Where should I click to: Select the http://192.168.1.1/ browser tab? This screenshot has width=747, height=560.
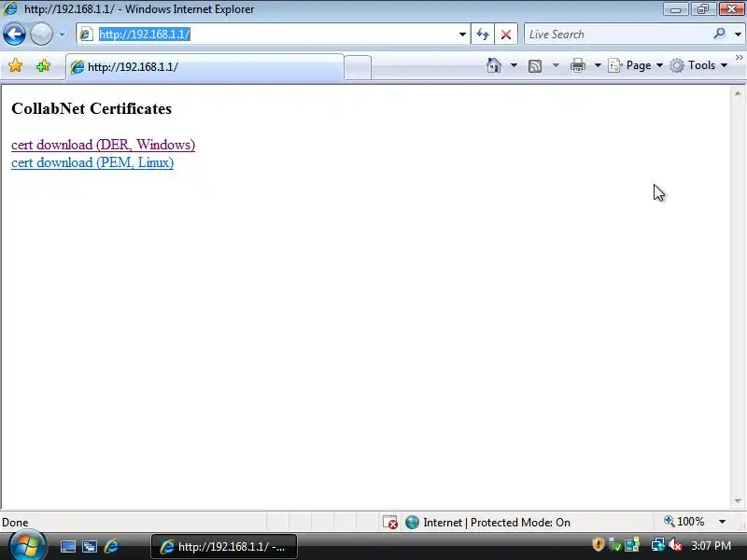pos(204,66)
